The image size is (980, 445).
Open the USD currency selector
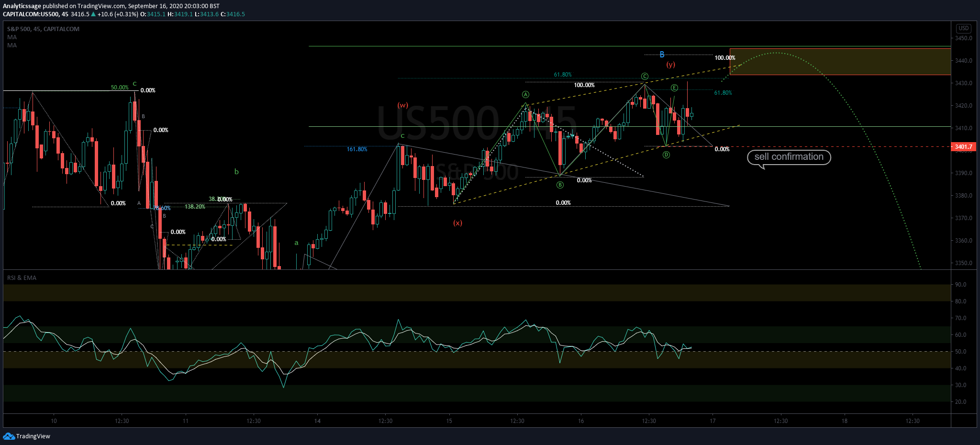[x=963, y=28]
